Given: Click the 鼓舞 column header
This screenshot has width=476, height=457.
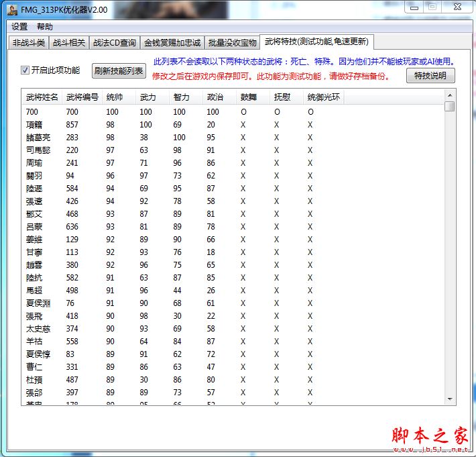Looking at the screenshot, I should (x=253, y=97).
